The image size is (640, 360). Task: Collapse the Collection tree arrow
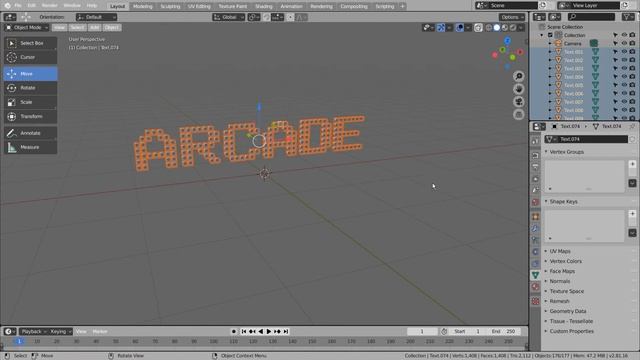pyautogui.click(x=542, y=35)
